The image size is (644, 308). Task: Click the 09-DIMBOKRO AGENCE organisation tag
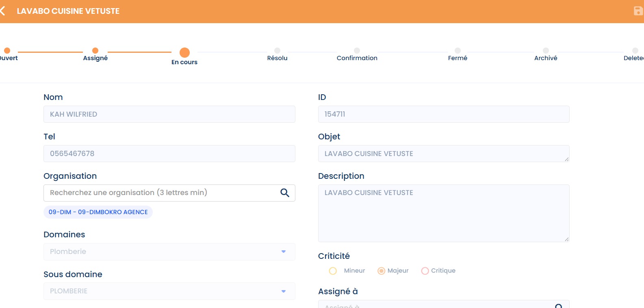98,212
